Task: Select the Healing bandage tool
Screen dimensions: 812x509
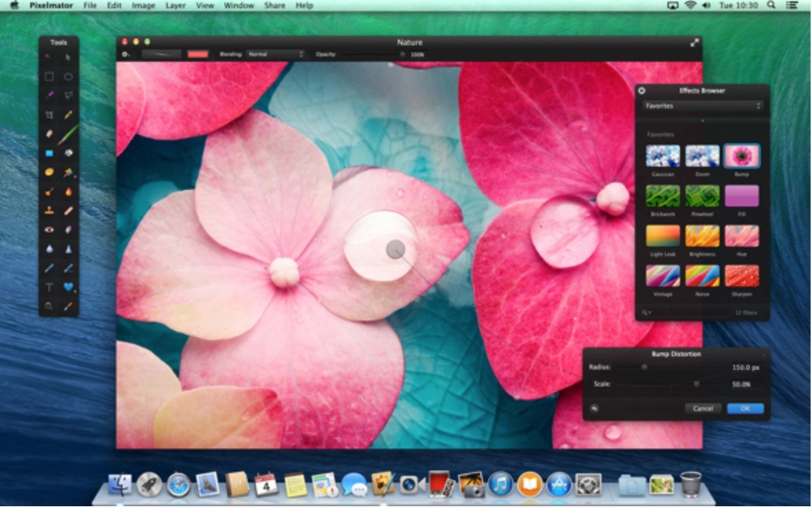Action: click(x=68, y=210)
